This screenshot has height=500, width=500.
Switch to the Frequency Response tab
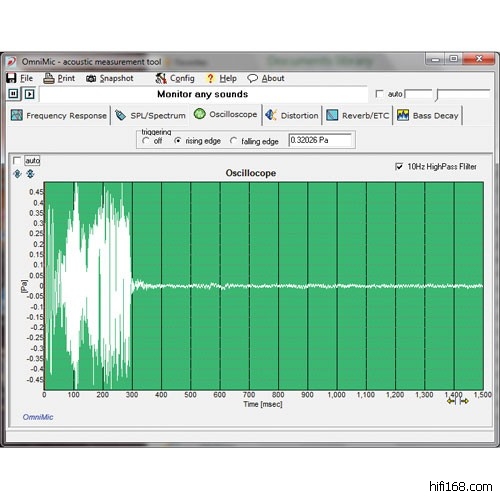[x=59, y=115]
